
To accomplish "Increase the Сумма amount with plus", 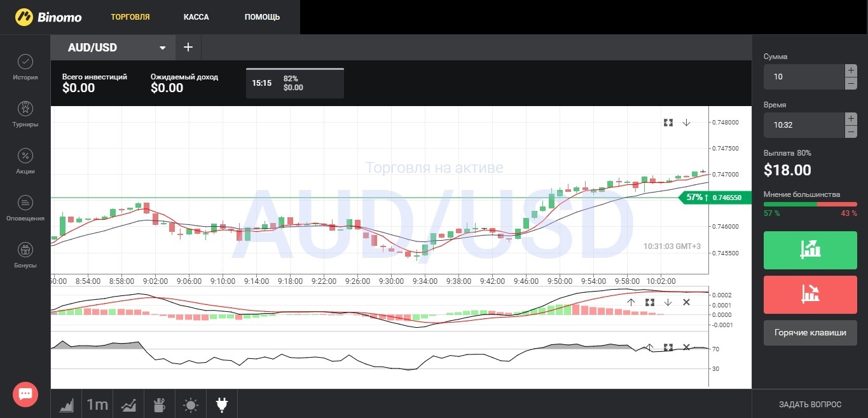I will (x=851, y=70).
